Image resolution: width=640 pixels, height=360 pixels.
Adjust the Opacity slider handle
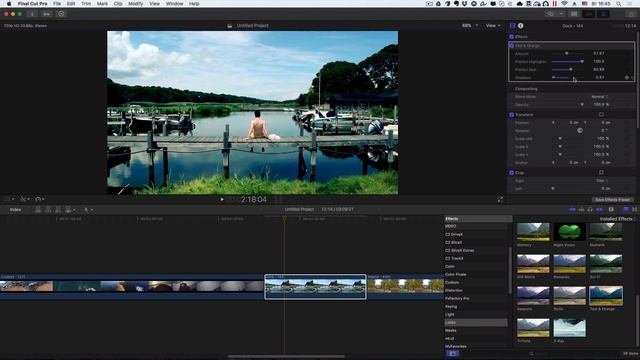tap(582, 105)
